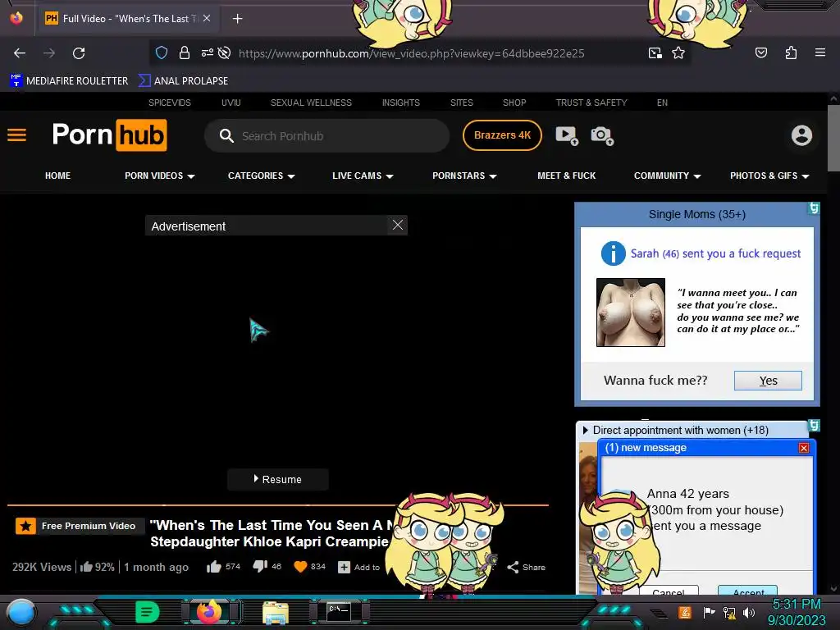This screenshot has width=840, height=630.
Task: Open the SHOP top link
Action: click(514, 103)
